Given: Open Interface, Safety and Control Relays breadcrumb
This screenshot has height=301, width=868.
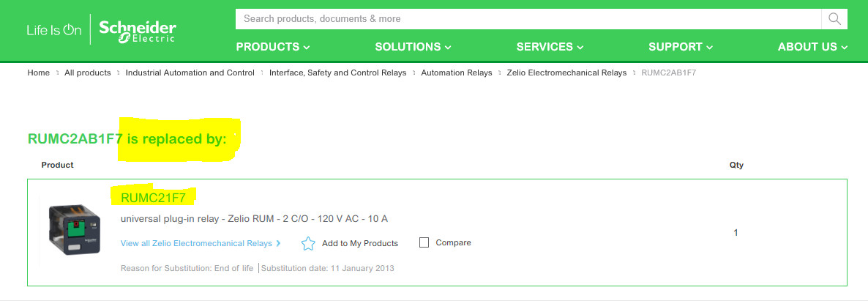Looking at the screenshot, I should click(x=337, y=73).
